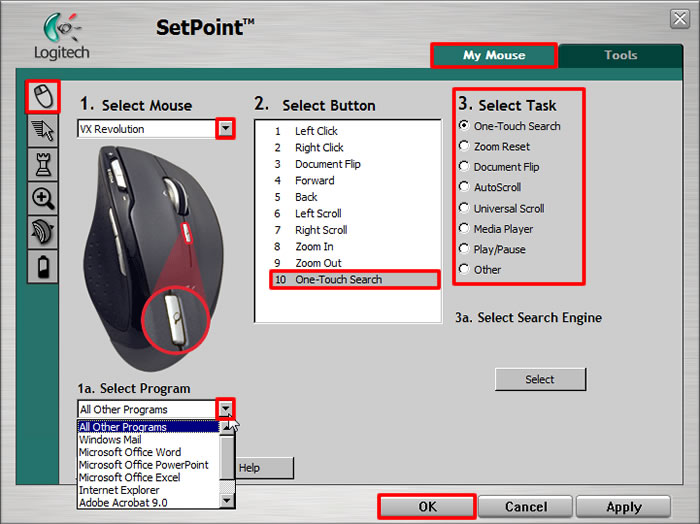Select button 7 Right Scroll
This screenshot has height=524, width=700.
pos(348,230)
